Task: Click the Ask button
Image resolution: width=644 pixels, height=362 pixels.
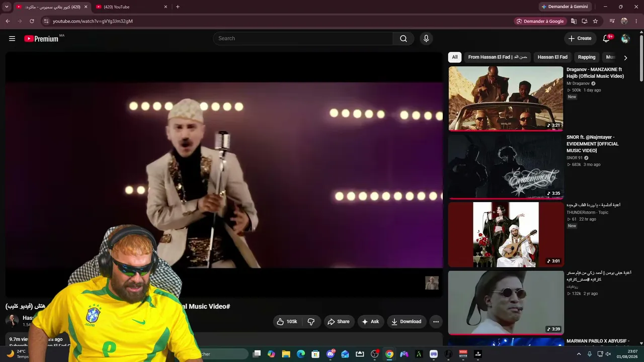Action: pos(370,322)
